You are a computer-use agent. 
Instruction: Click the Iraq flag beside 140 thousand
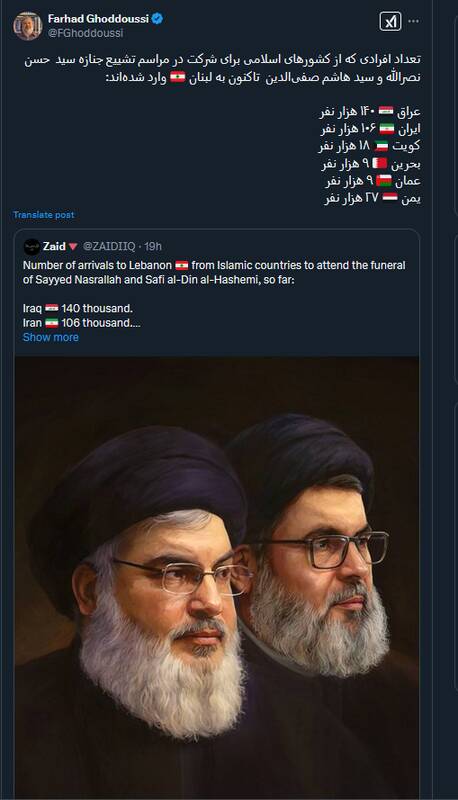tap(52, 308)
